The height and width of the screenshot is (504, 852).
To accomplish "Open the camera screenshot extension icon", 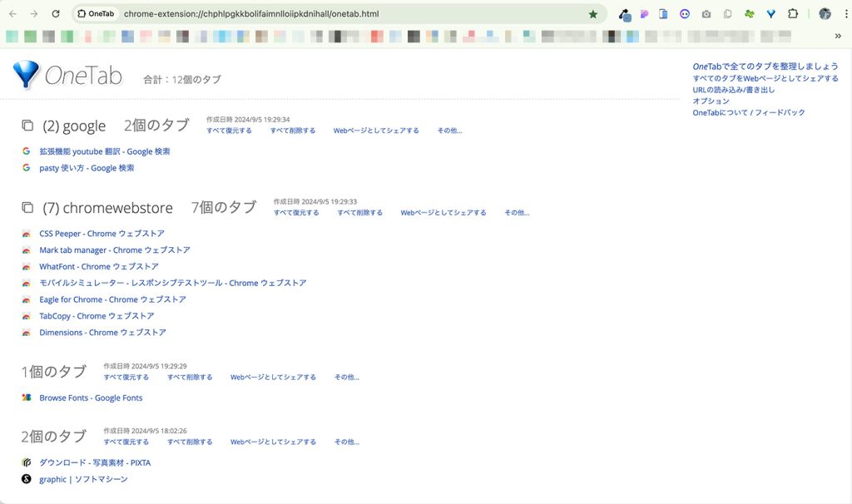I will (x=706, y=14).
